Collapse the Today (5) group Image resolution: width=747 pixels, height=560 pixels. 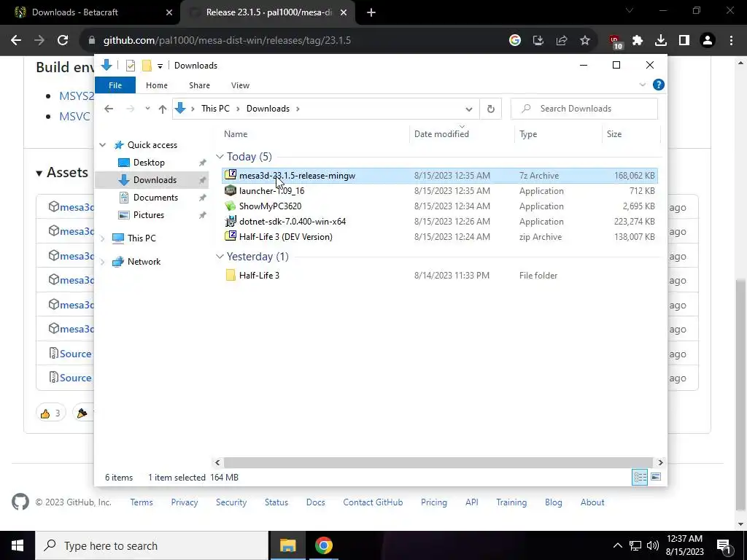pos(220,157)
